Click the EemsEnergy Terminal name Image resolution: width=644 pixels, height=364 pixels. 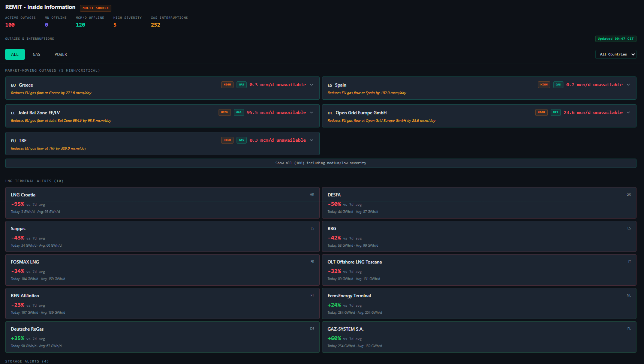[x=349, y=296]
